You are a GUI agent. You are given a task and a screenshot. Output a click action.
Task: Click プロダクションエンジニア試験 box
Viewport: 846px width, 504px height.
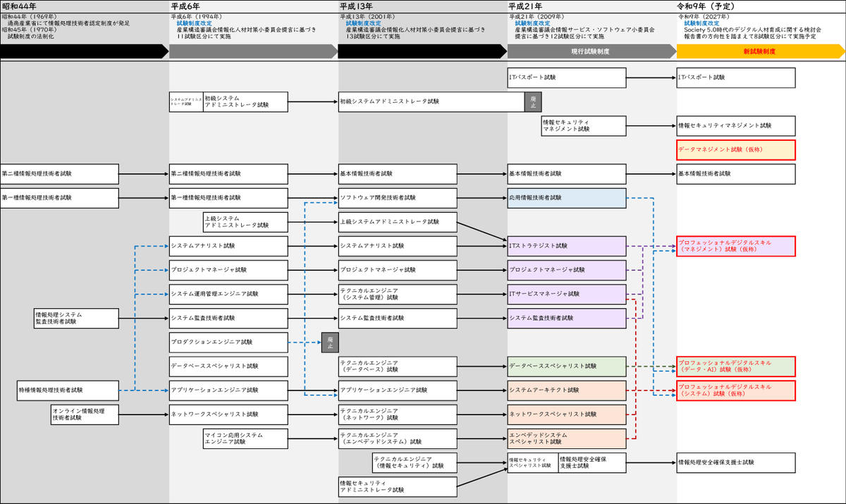228,342
